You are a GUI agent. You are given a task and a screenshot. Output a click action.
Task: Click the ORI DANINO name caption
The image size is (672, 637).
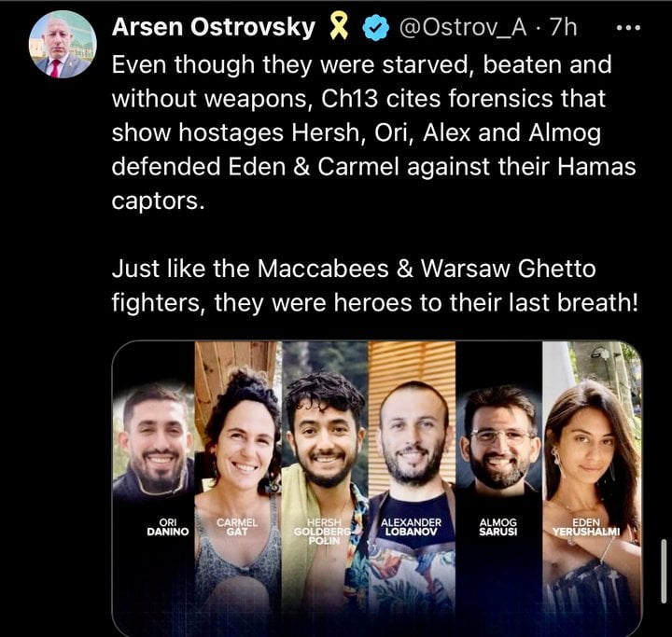point(168,527)
